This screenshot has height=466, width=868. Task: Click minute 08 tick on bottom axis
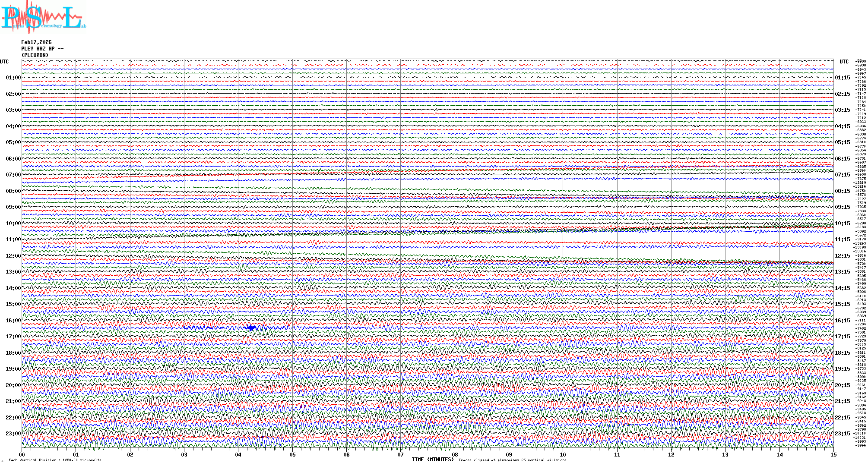point(455,454)
